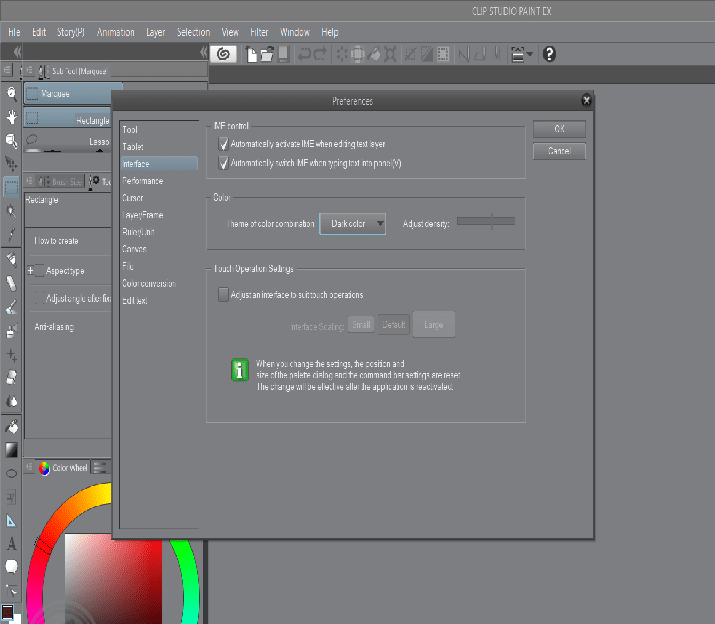Select the Fill bucket tool

(x=11, y=427)
